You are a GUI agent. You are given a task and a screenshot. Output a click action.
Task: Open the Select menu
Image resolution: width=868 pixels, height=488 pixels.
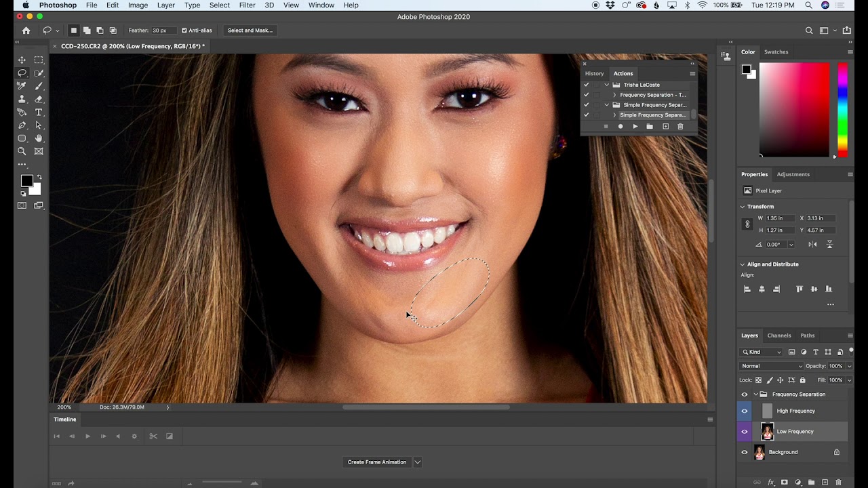coord(219,5)
